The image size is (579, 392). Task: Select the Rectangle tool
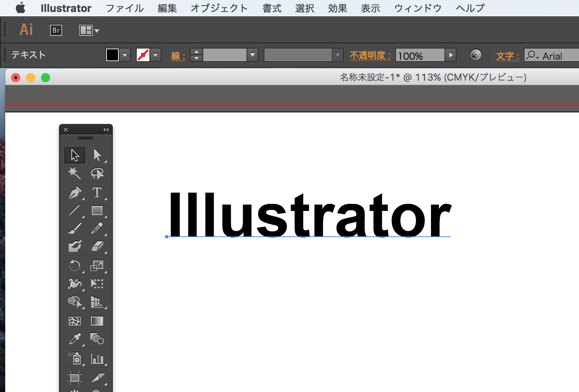(x=97, y=211)
